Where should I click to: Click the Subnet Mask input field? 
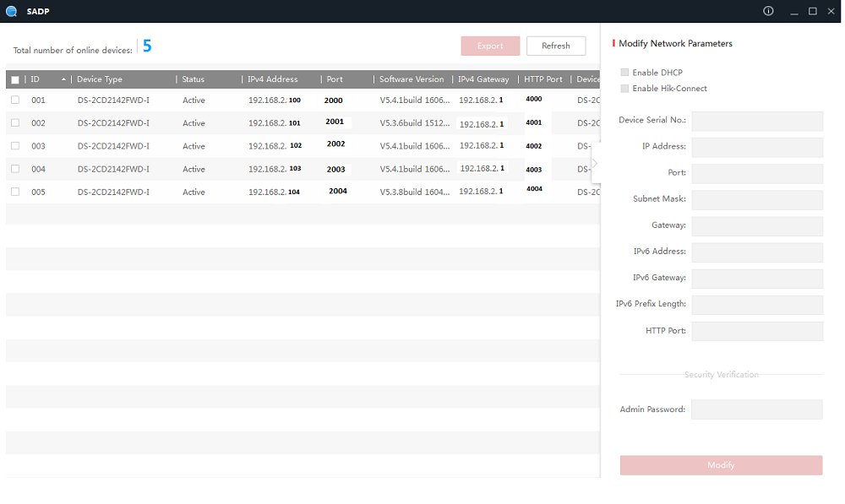[x=756, y=199]
